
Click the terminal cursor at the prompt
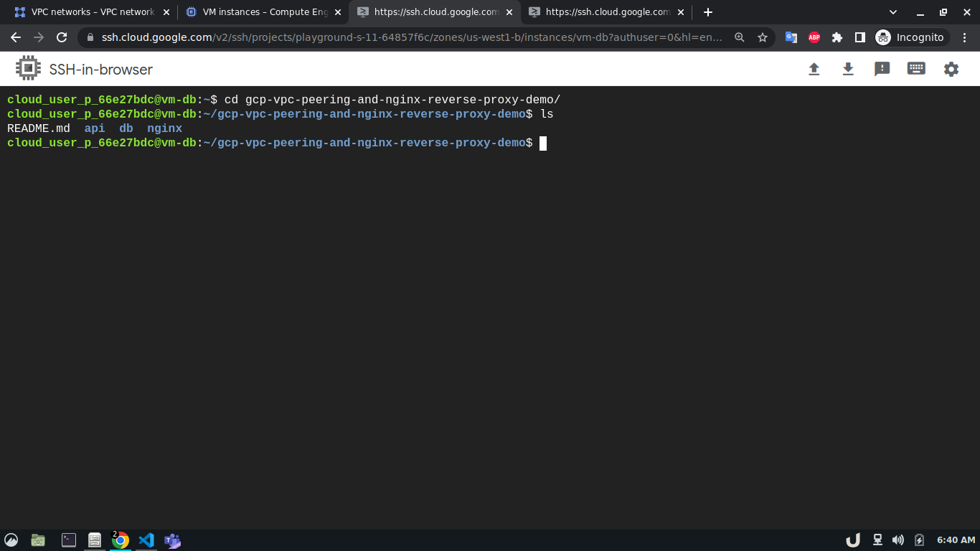(543, 143)
